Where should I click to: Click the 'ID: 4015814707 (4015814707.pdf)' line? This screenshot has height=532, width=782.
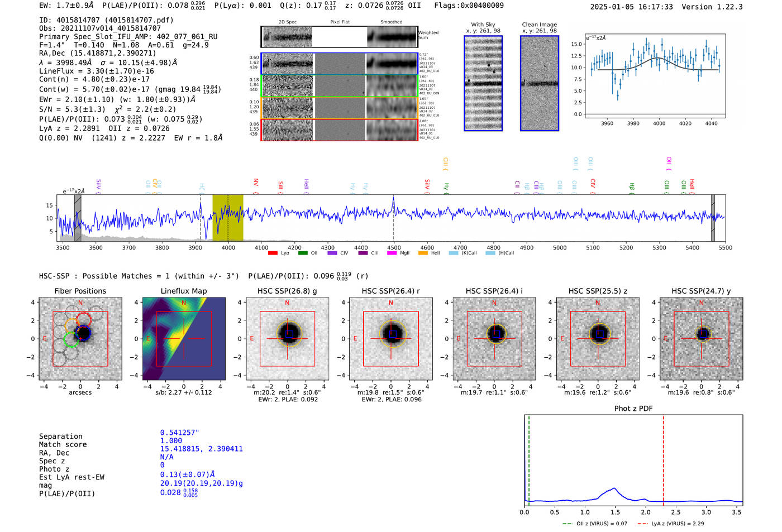106,20
